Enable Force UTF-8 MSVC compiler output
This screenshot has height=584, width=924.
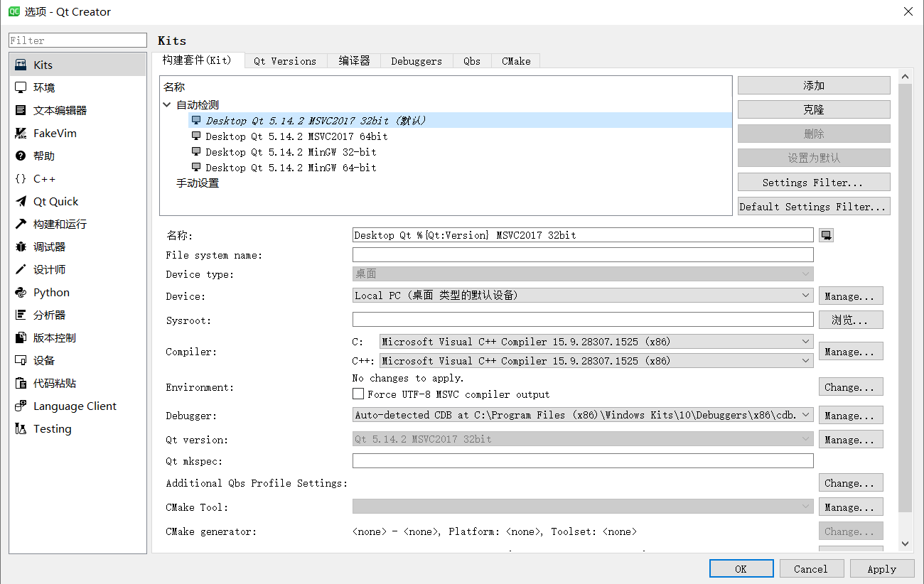tap(359, 394)
